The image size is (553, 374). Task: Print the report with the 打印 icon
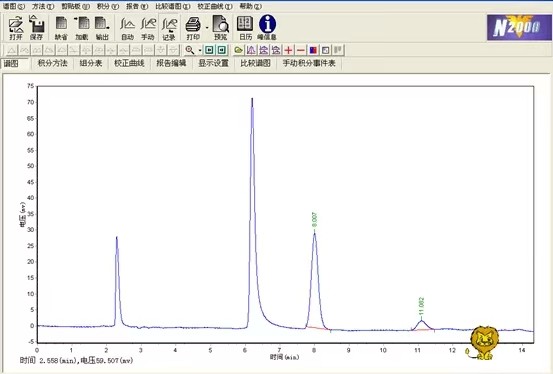(193, 28)
